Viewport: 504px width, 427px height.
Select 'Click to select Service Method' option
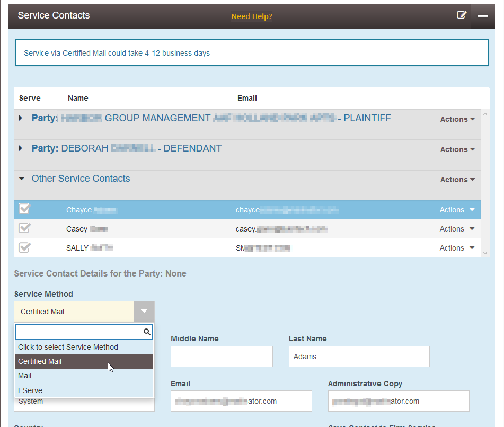click(x=84, y=347)
